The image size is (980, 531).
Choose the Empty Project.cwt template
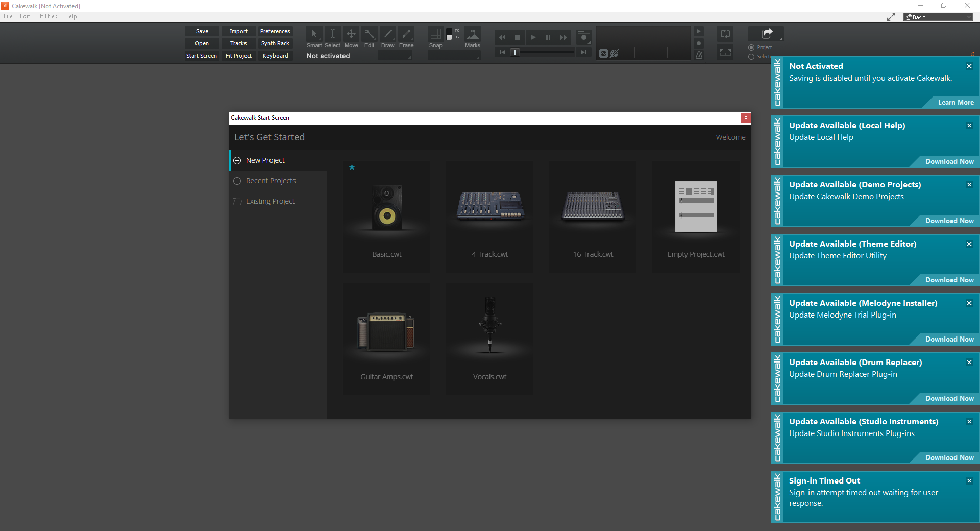696,216
